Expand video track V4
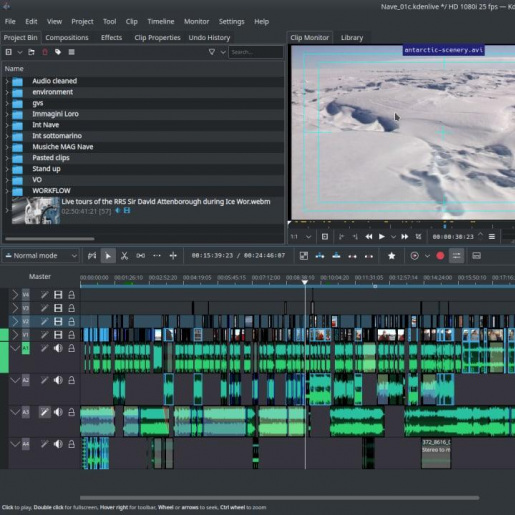This screenshot has height=515, width=515. pos(15,295)
